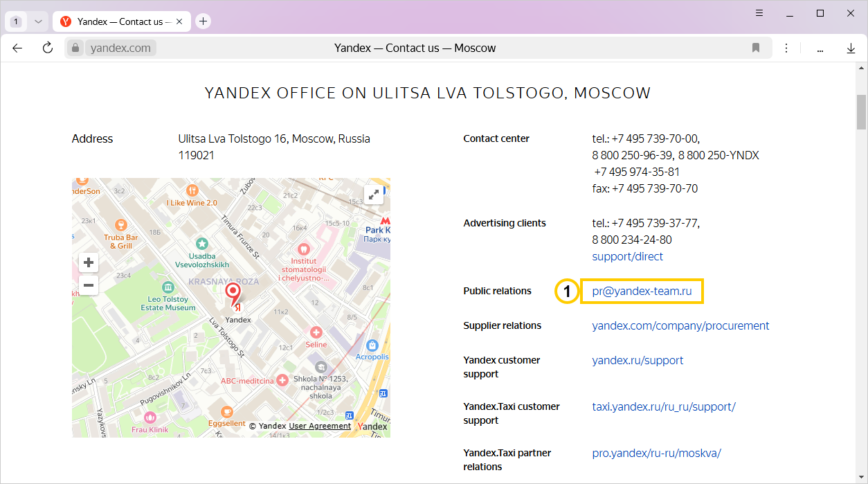Viewport: 868px width, 484px height.
Task: Click the bookmark icon in address bar
Action: click(756, 48)
